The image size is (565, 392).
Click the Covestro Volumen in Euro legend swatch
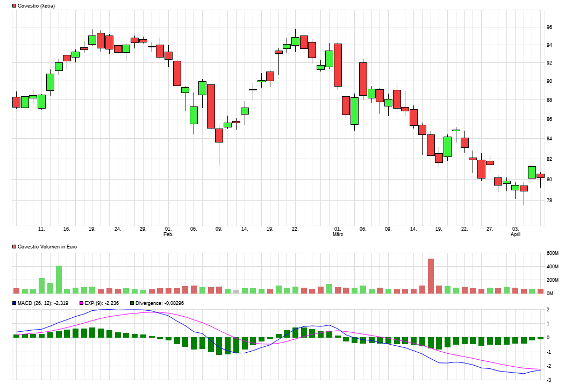point(15,247)
